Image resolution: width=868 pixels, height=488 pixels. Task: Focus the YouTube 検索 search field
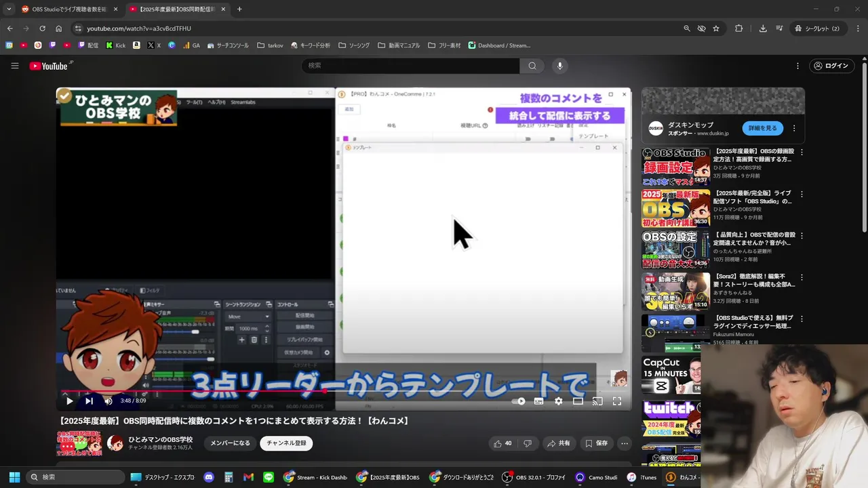pos(410,66)
